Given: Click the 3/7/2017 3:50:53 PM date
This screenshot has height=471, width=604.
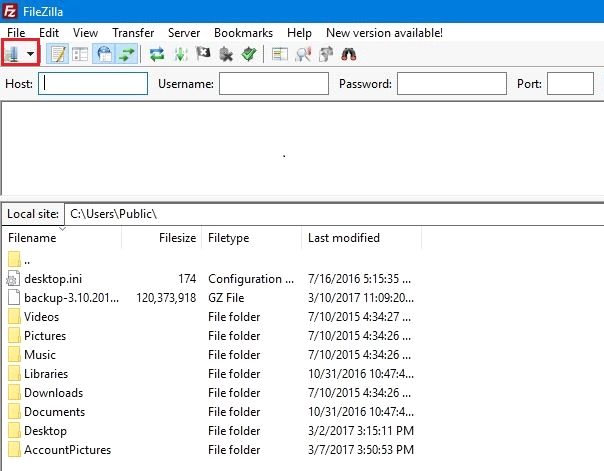Looking at the screenshot, I should click(x=361, y=450).
